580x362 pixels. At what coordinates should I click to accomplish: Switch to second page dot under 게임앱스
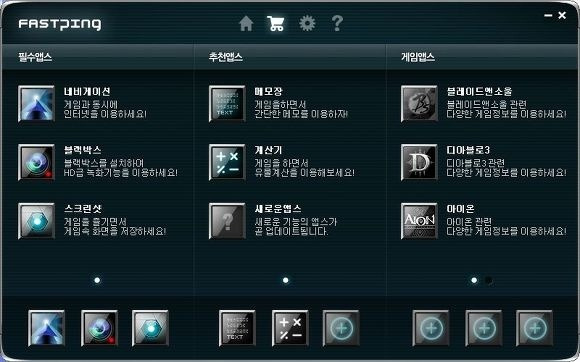tap(489, 280)
